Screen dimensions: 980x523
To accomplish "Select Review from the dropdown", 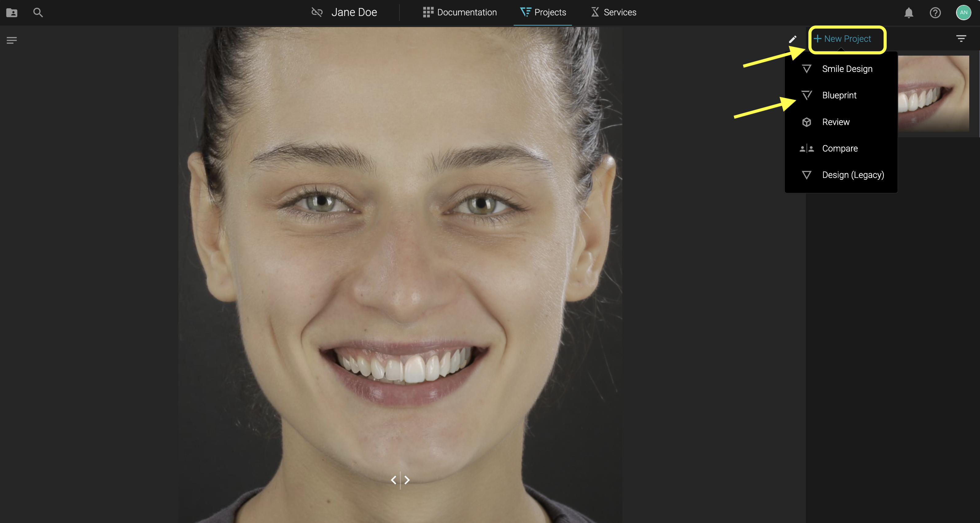I will (835, 122).
